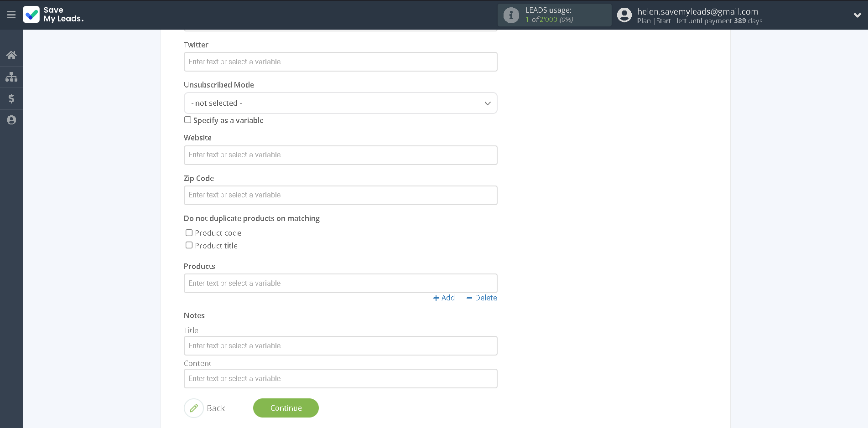Open the connections sitemap icon

click(x=11, y=77)
